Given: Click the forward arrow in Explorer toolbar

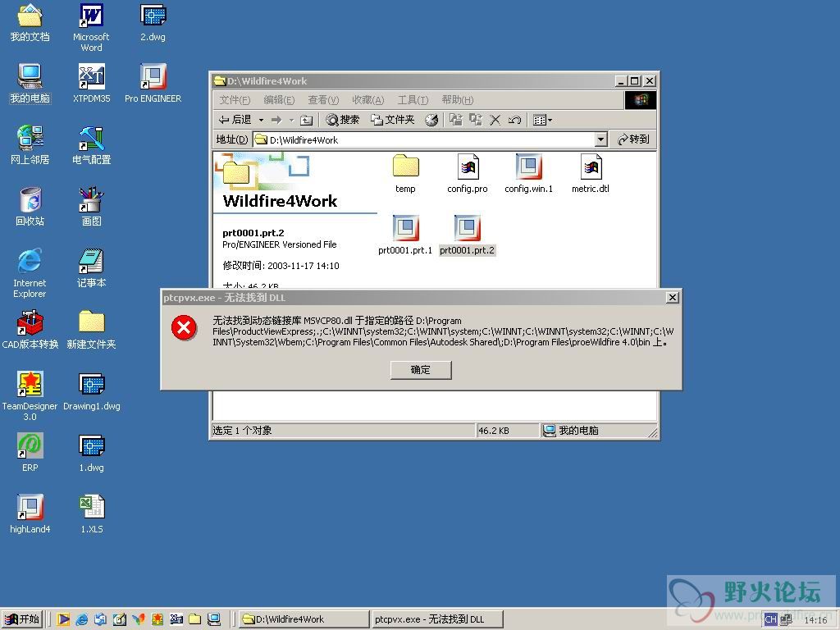Looking at the screenshot, I should (x=276, y=120).
